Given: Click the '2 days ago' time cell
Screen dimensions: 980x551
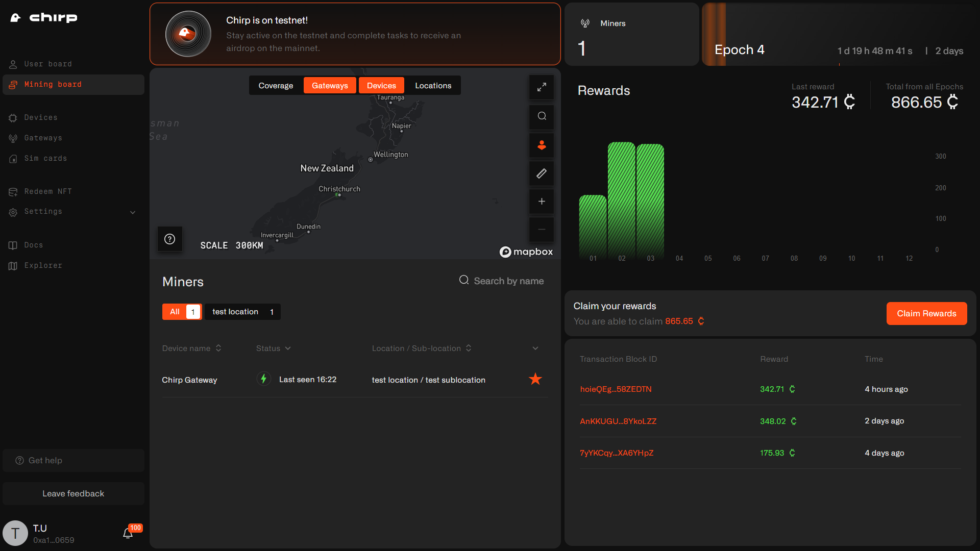Looking at the screenshot, I should [884, 421].
